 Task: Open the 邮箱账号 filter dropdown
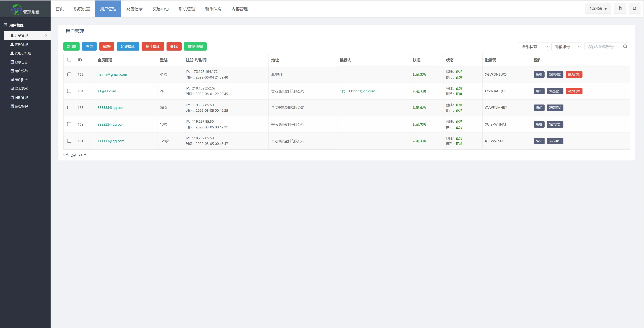(x=566, y=47)
